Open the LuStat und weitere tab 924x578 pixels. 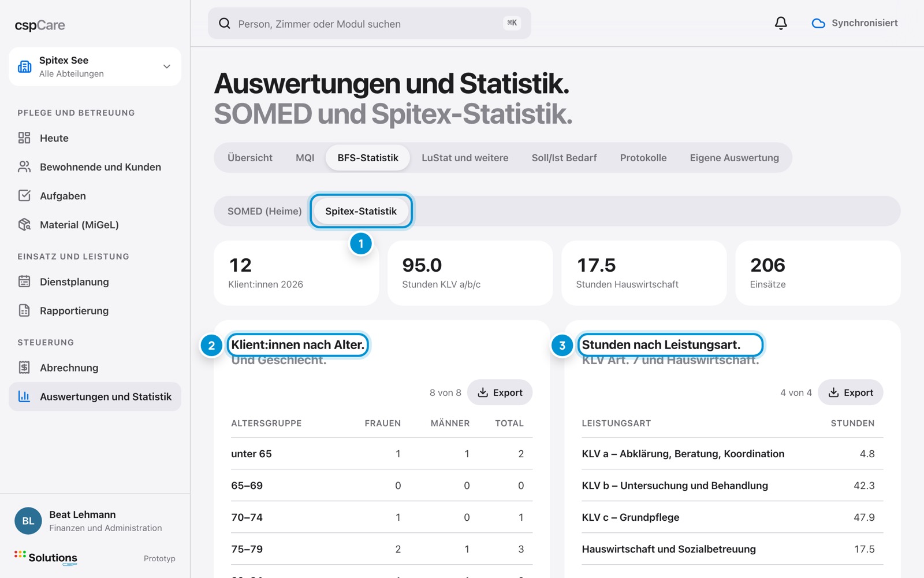(465, 158)
